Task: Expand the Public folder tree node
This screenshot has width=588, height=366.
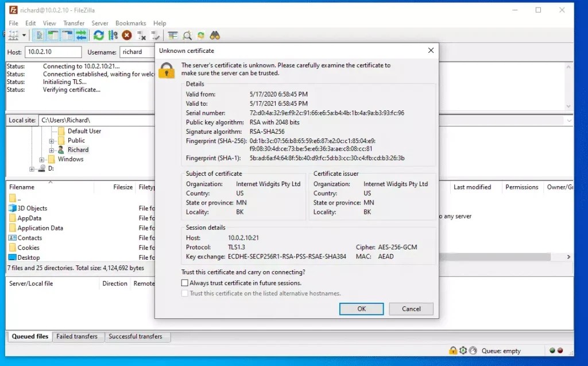Action: pyautogui.click(x=51, y=141)
